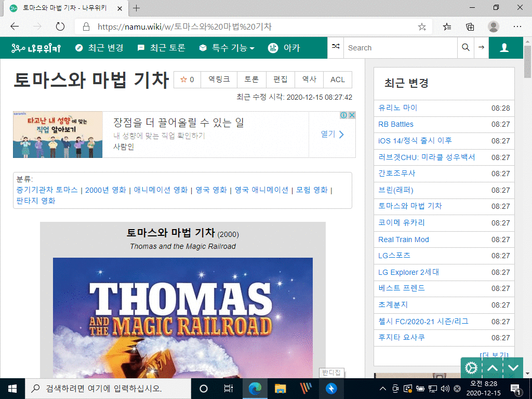Image resolution: width=532 pixels, height=399 pixels.
Task: Open the 2000년 영화 category link
Action: [x=105, y=190]
